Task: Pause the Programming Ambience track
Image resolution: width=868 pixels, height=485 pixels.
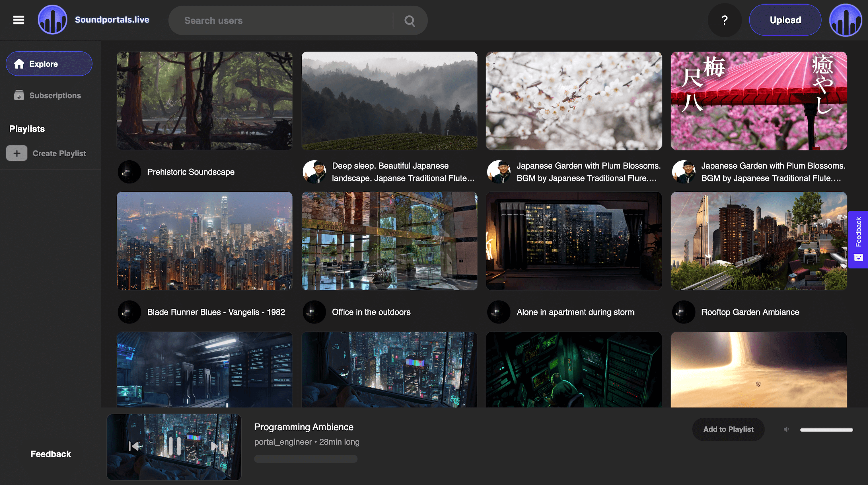Action: pyautogui.click(x=174, y=446)
